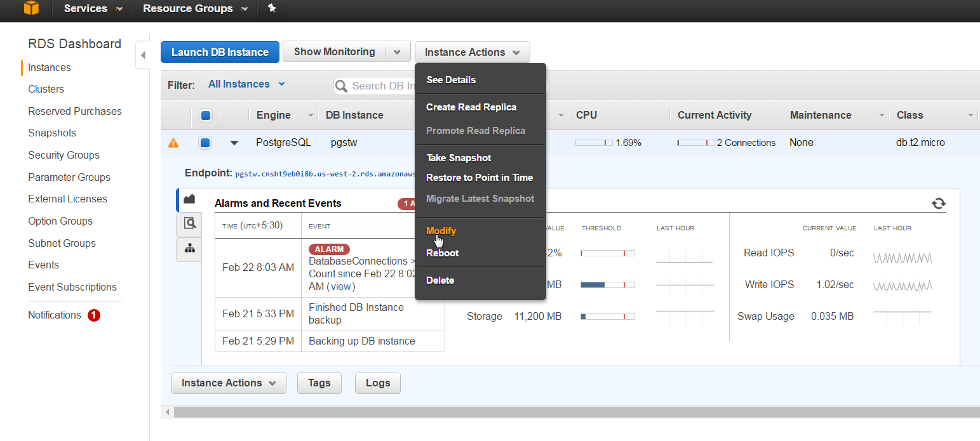Open the alarms chart tab icon

189,199
